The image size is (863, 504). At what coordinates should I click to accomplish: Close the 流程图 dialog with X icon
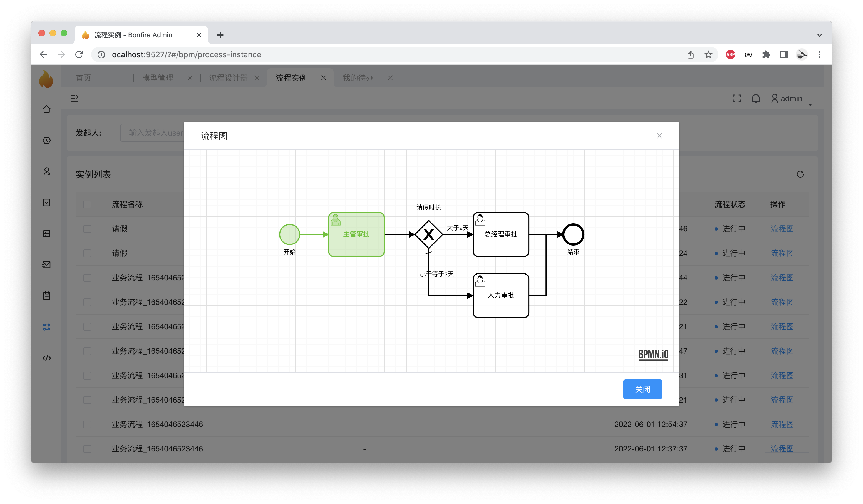coord(659,136)
